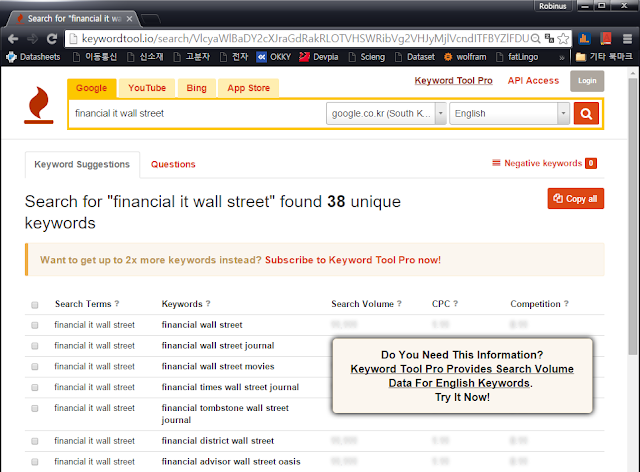
Task: Click the Keywords column help question mark
Action: point(208,303)
